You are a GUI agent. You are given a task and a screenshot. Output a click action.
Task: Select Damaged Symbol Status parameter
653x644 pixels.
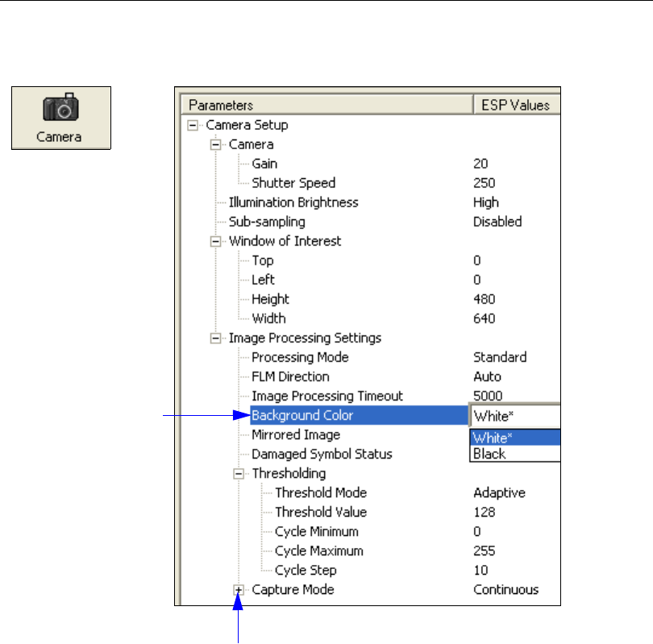tap(322, 454)
